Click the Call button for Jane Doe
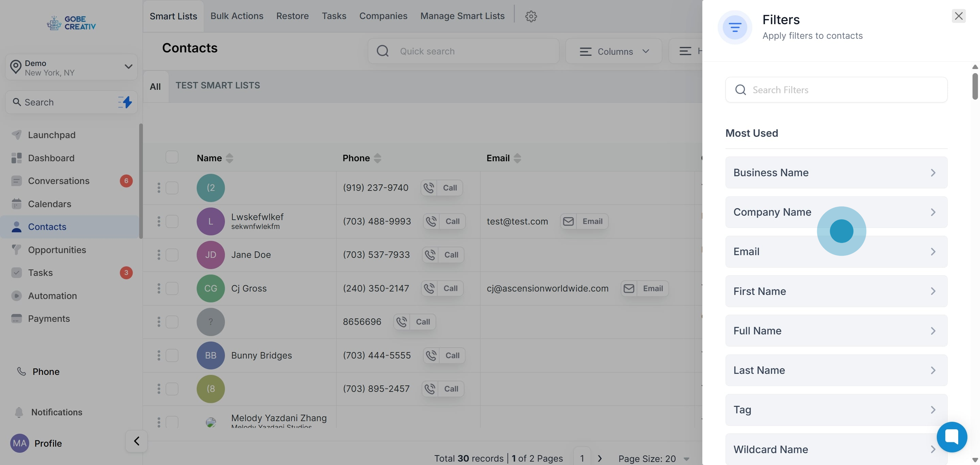 (x=443, y=255)
